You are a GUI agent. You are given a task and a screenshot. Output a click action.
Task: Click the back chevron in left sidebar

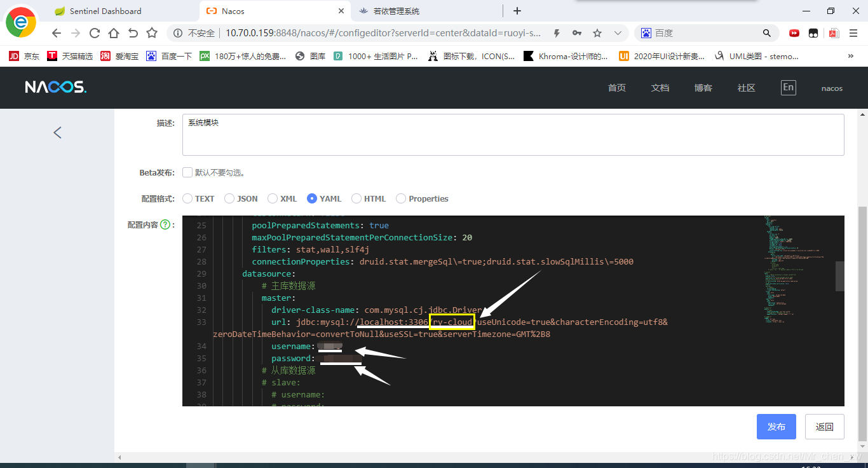57,132
